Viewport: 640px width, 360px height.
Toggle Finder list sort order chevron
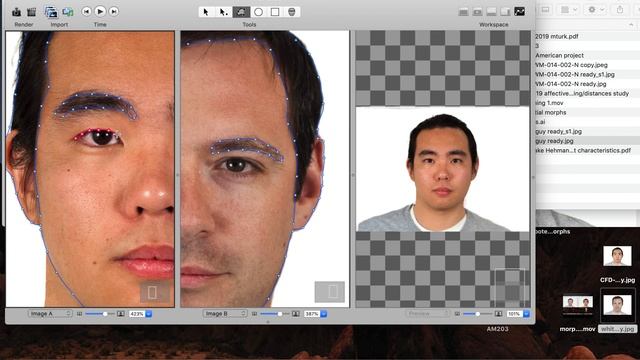tap(631, 25)
